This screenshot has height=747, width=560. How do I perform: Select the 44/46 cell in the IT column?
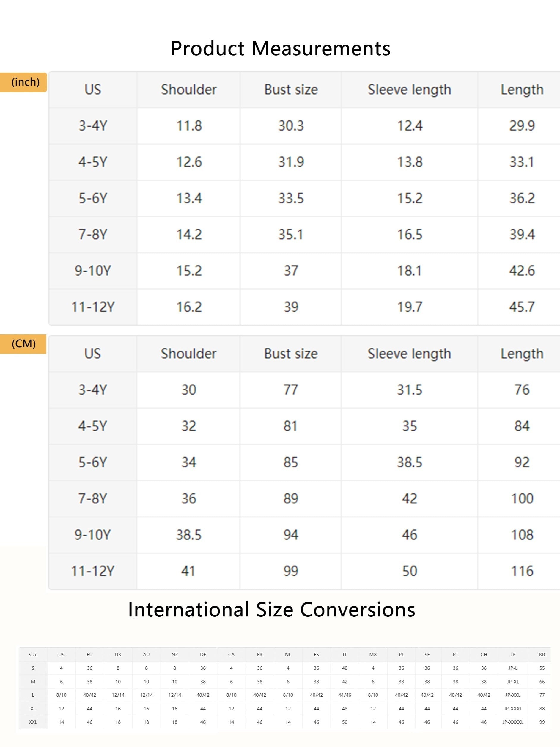click(x=345, y=695)
